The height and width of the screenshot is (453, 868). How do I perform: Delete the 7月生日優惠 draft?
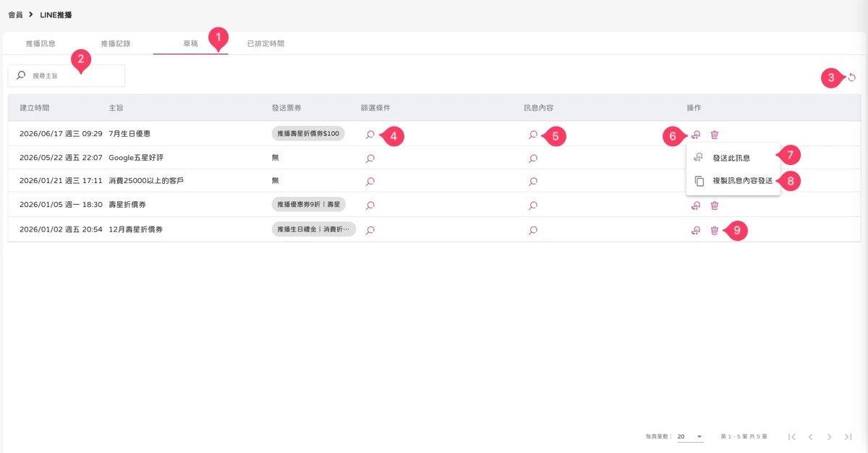(715, 135)
